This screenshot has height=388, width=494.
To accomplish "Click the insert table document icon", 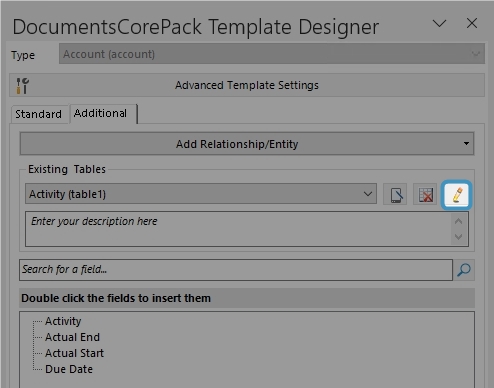I will [x=395, y=195].
